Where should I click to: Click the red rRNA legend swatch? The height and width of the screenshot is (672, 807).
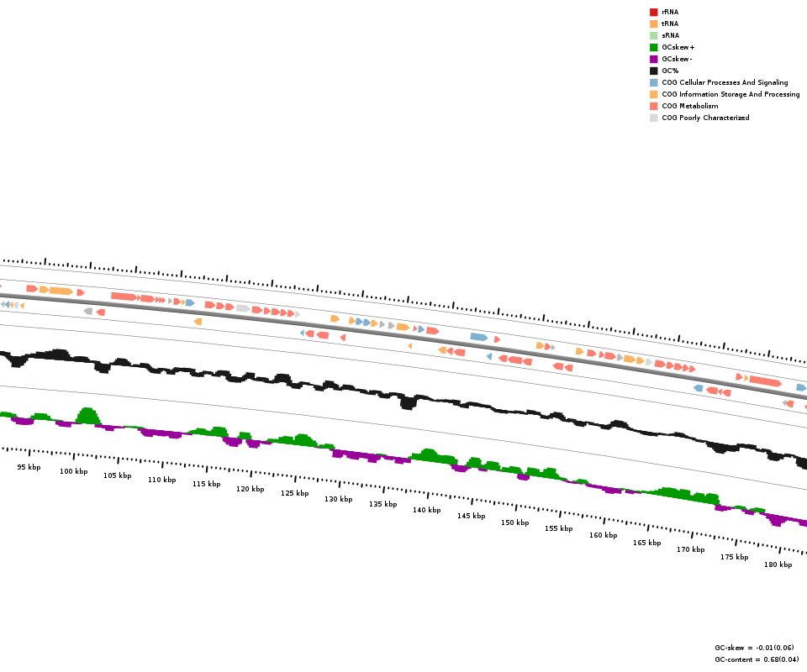coord(653,12)
